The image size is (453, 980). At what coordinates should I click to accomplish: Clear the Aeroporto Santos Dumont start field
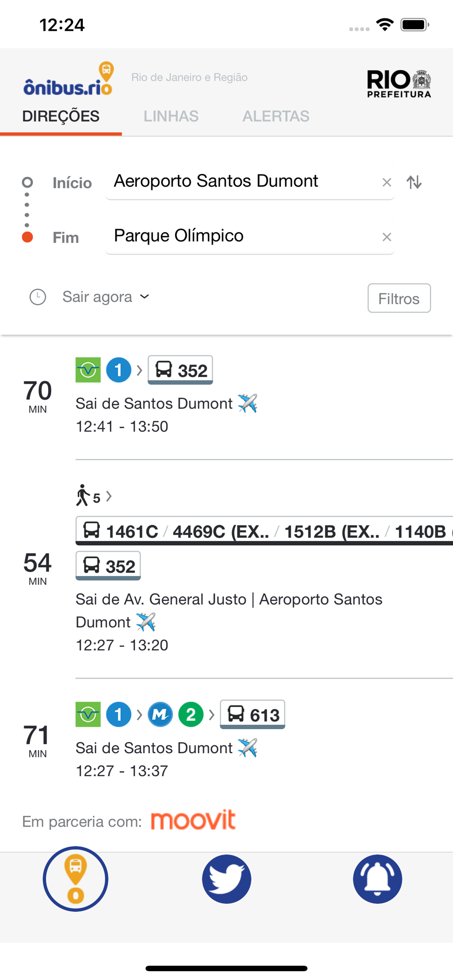pos(386,182)
